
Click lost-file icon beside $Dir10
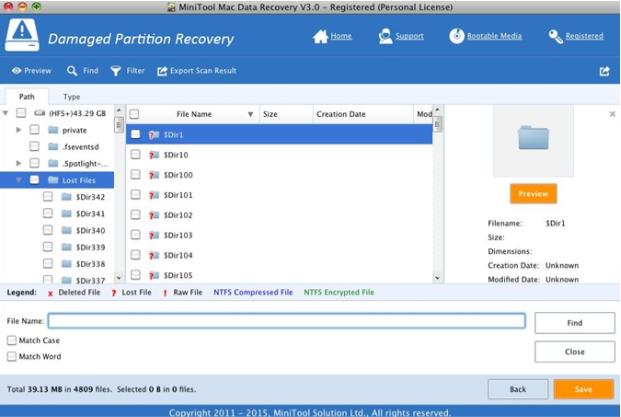(x=154, y=155)
